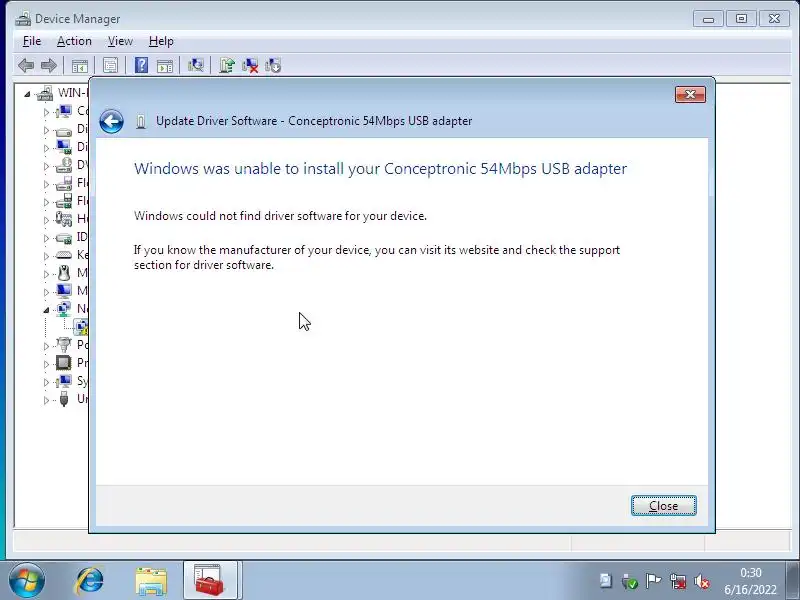800x600 pixels.
Task: Open the Action menu
Action: click(x=74, y=41)
